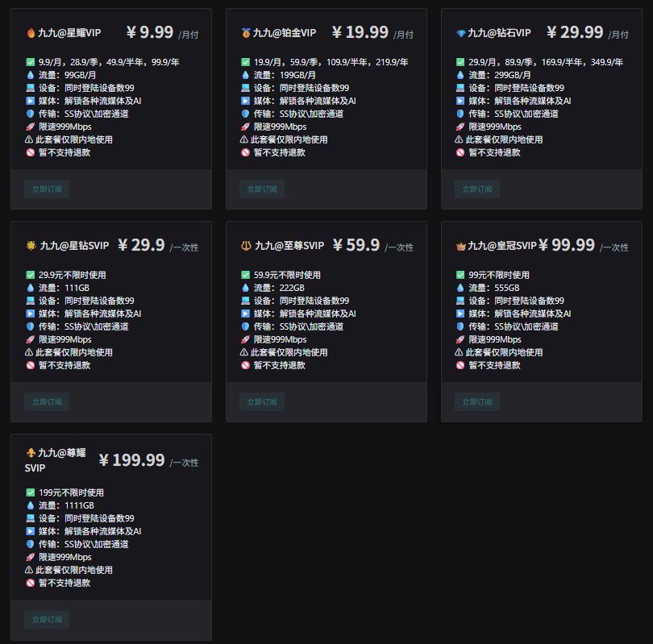The image size is (653, 644).
Task: Click the water drop icon next to 99GB/月
Action: pos(31,75)
